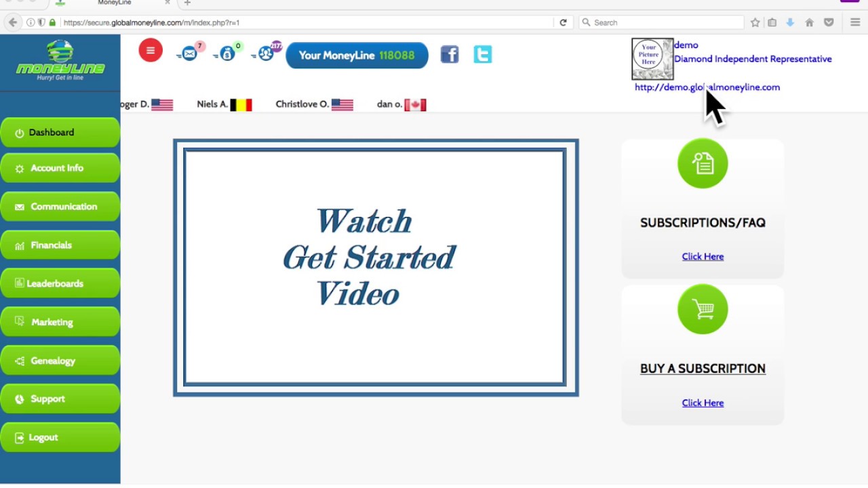Click the green shopping cart icon
Image resolution: width=868 pixels, height=488 pixels.
point(703,309)
